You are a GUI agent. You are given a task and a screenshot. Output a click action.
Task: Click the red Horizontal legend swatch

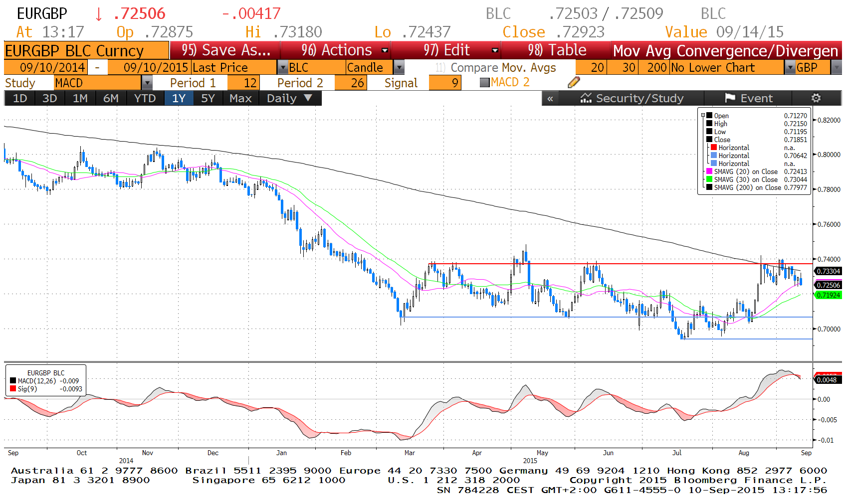[x=714, y=148]
